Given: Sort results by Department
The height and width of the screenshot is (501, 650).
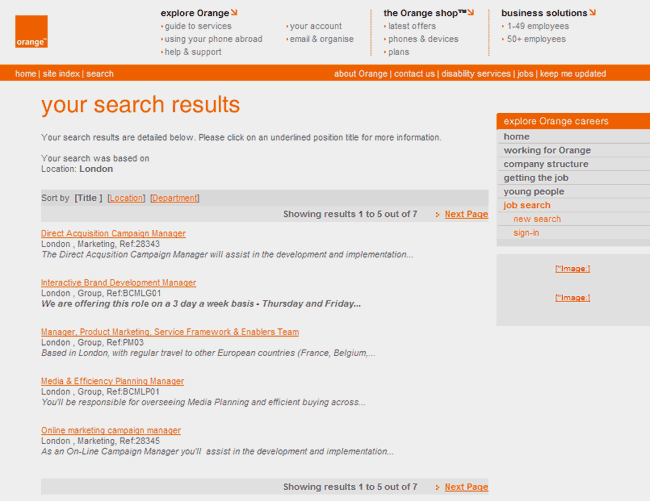Looking at the screenshot, I should [175, 198].
